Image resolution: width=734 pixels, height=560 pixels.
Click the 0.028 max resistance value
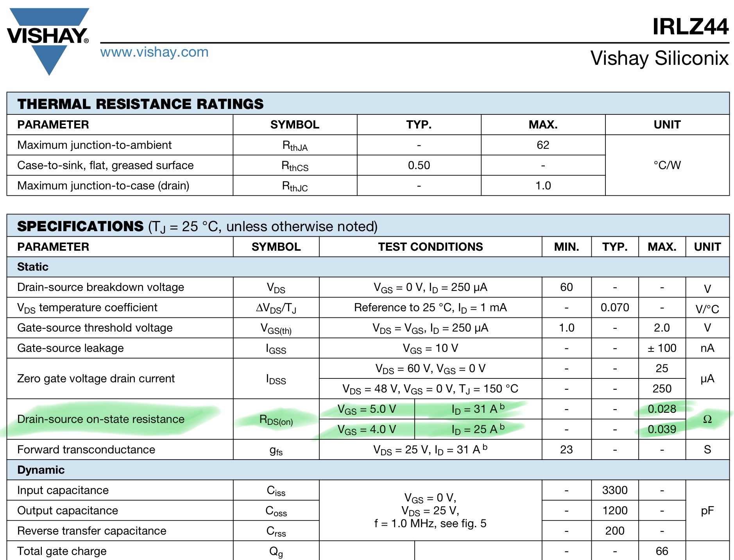point(662,409)
